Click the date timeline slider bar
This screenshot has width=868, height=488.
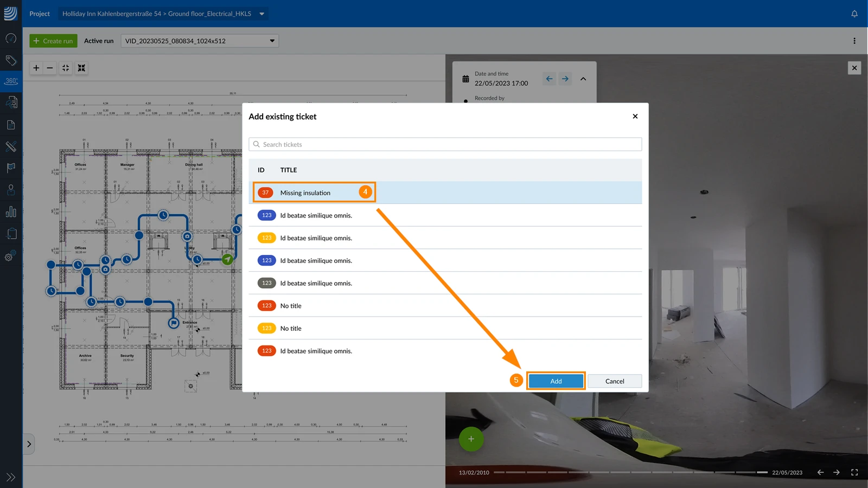(x=630, y=472)
